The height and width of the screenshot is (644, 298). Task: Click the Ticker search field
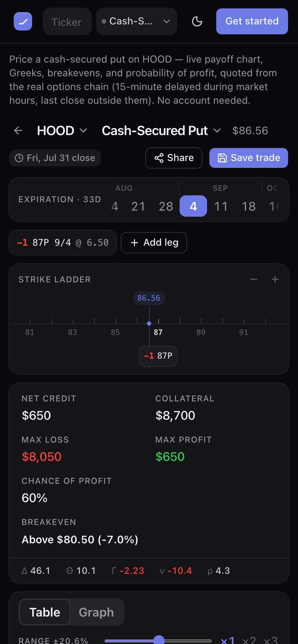click(67, 21)
